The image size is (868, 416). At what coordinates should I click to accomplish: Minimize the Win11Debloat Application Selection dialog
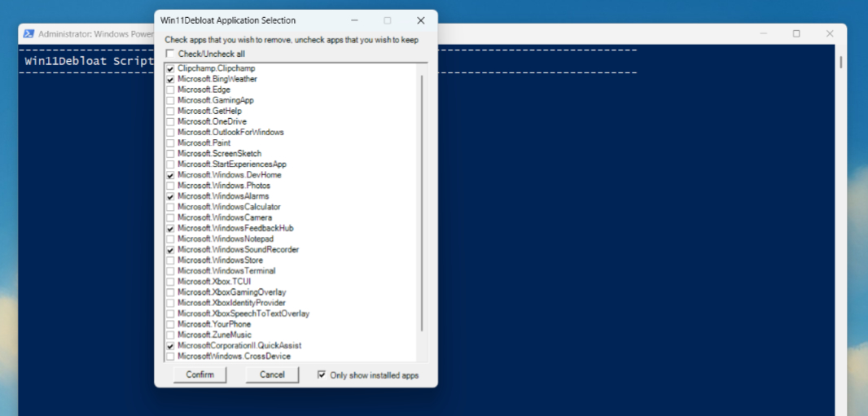click(x=354, y=20)
